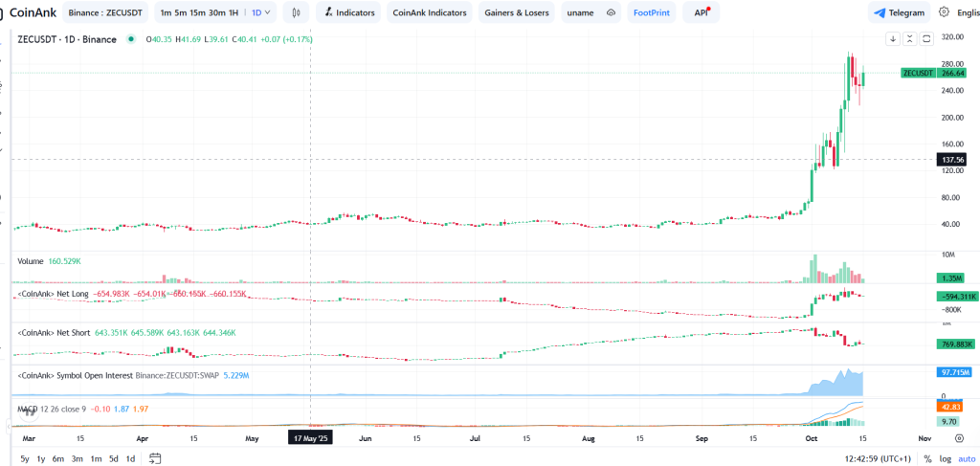Set the chart range to 5y
Viewport: 980px width, 466px height.
pyautogui.click(x=25, y=458)
